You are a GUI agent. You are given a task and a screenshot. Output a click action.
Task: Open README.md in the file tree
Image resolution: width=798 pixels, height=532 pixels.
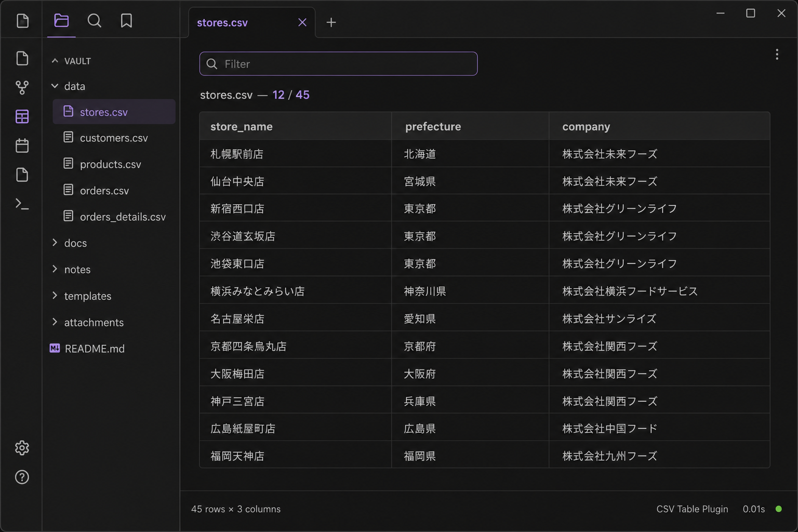pos(95,349)
